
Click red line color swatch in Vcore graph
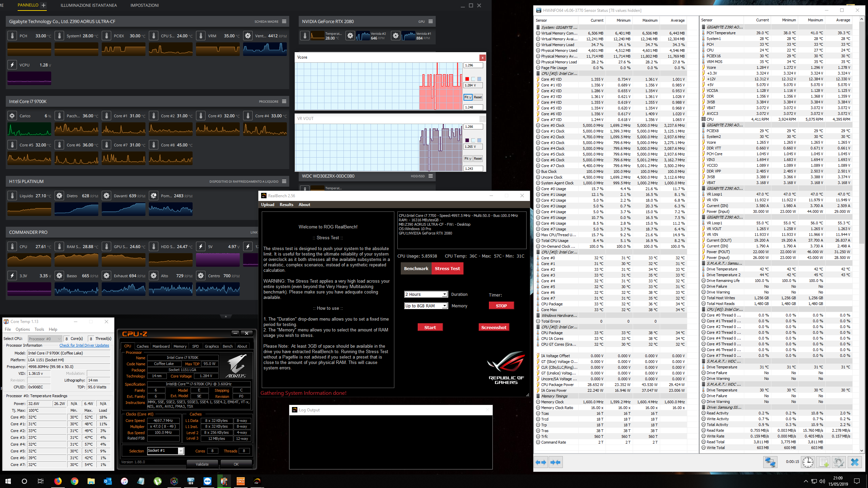point(467,79)
